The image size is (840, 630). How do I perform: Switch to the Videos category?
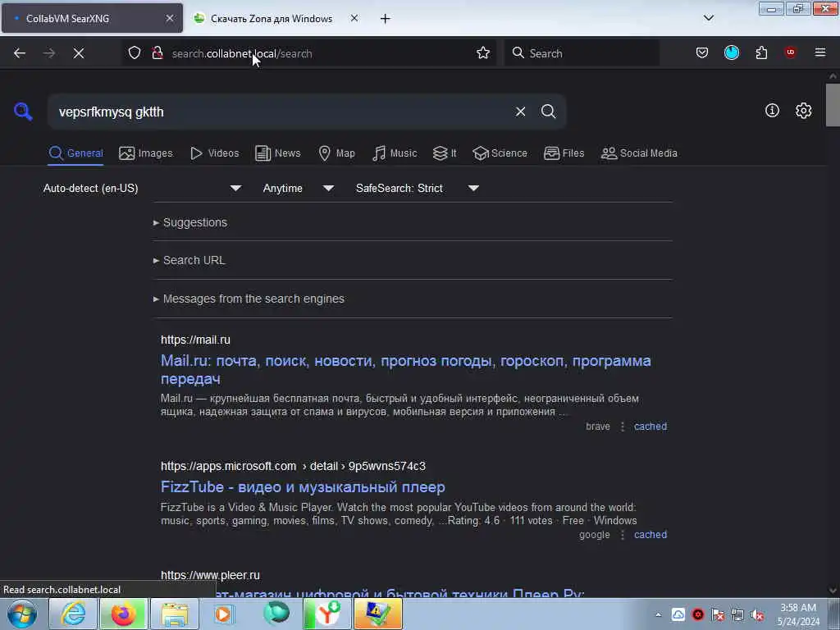tap(214, 153)
